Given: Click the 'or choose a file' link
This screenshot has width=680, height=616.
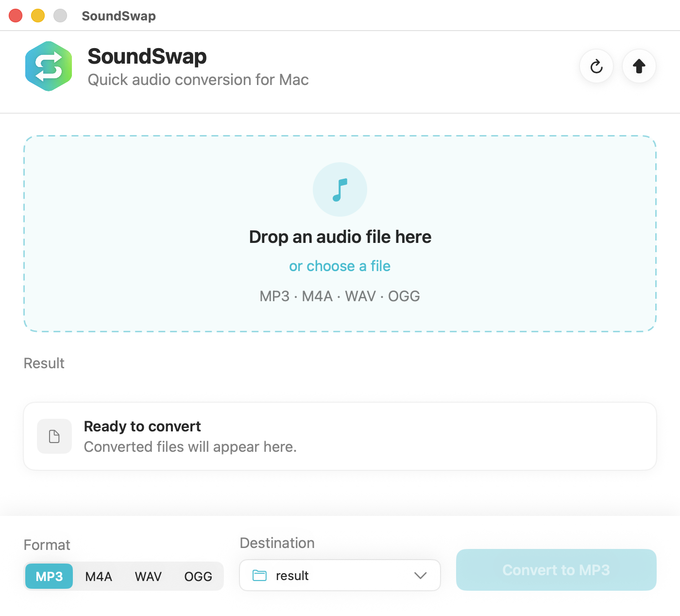Looking at the screenshot, I should pyautogui.click(x=340, y=266).
